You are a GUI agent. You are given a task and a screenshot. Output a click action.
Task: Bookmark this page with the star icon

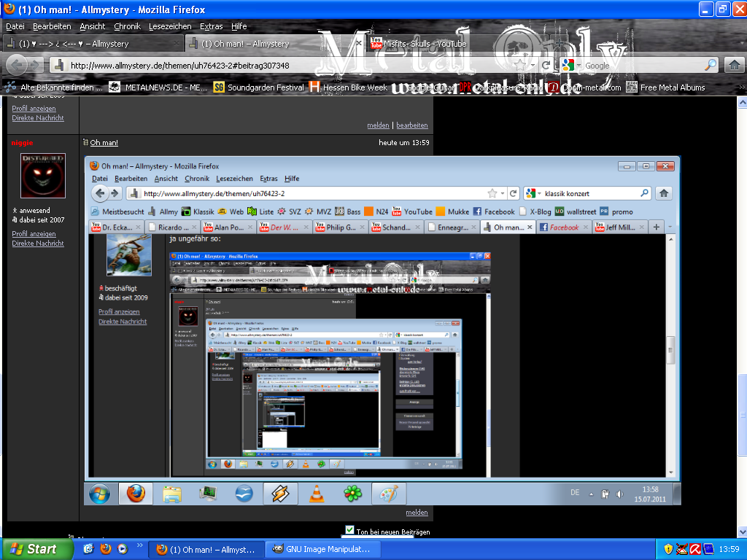pos(520,65)
